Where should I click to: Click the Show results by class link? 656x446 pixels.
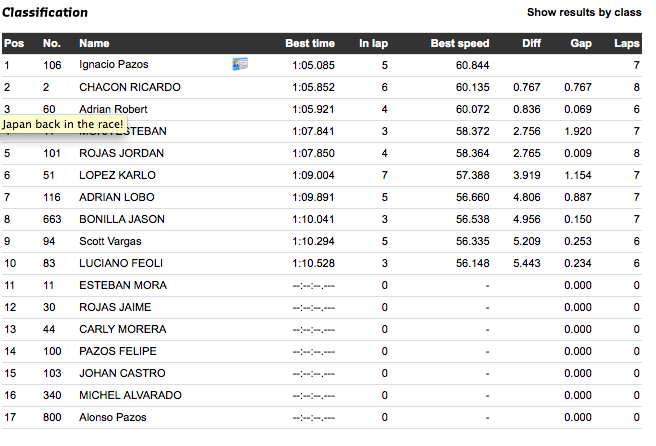click(584, 13)
